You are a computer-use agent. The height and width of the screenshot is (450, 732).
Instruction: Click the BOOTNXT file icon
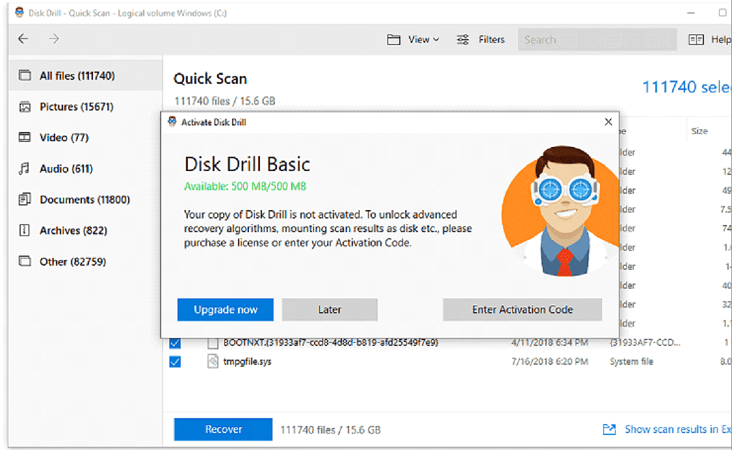(x=213, y=343)
